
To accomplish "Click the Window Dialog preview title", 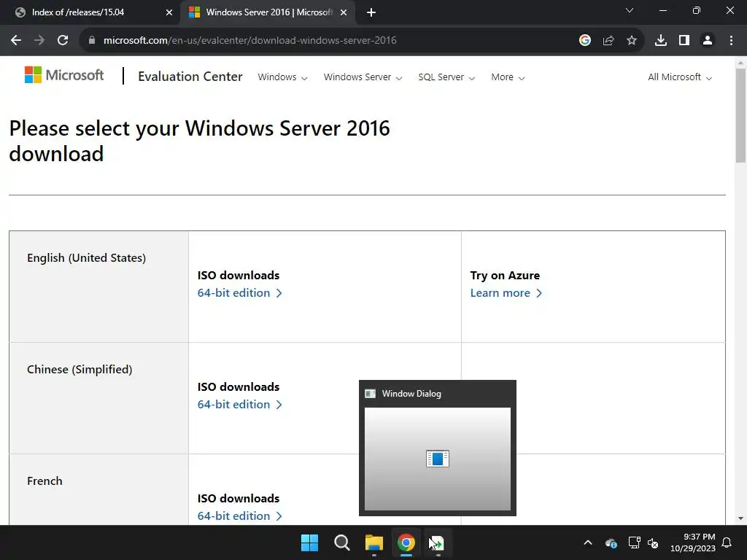I will click(411, 394).
